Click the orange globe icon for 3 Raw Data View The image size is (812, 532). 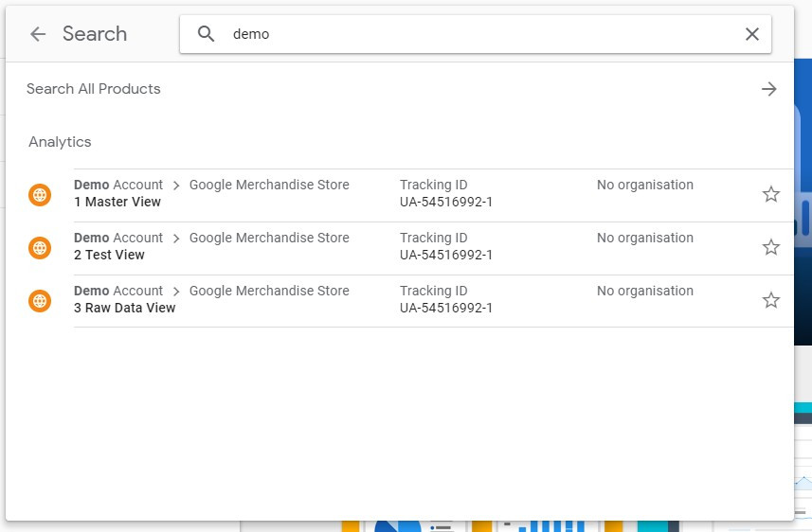[x=40, y=301]
